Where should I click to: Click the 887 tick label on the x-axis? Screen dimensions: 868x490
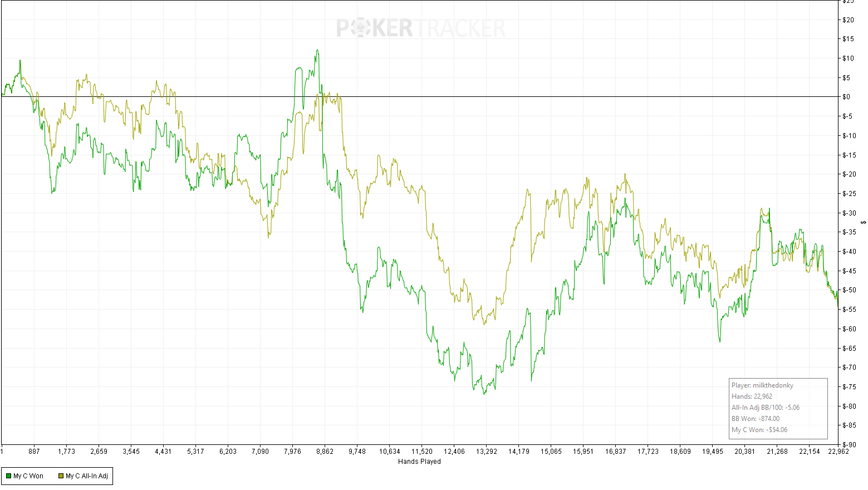click(34, 452)
